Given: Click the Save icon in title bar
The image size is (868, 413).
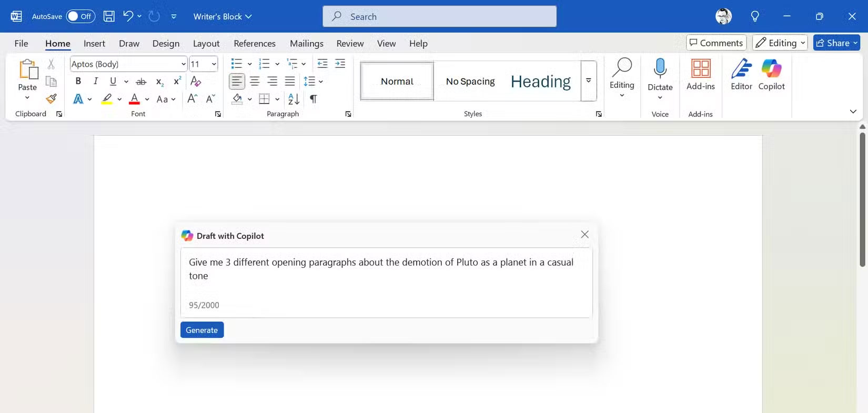Looking at the screenshot, I should point(109,16).
